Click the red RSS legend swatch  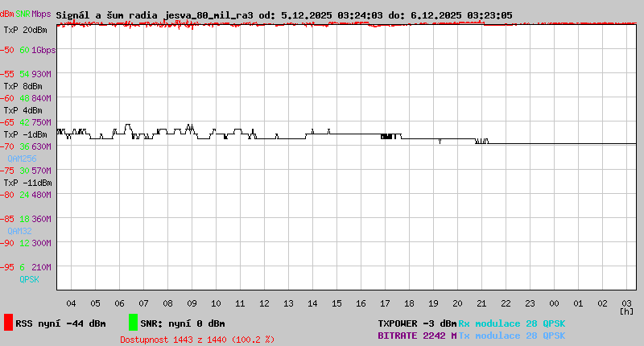pos(8,323)
